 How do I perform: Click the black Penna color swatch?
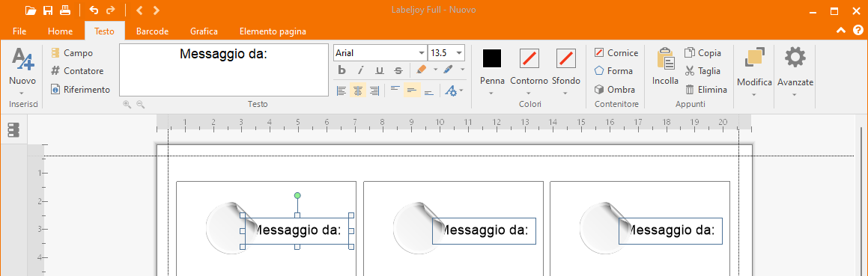pyautogui.click(x=491, y=58)
